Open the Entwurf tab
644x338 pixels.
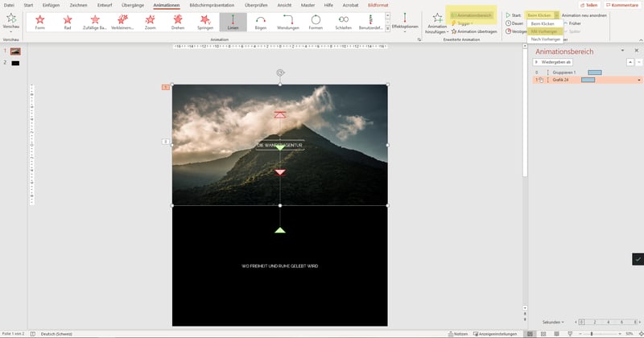tap(105, 5)
